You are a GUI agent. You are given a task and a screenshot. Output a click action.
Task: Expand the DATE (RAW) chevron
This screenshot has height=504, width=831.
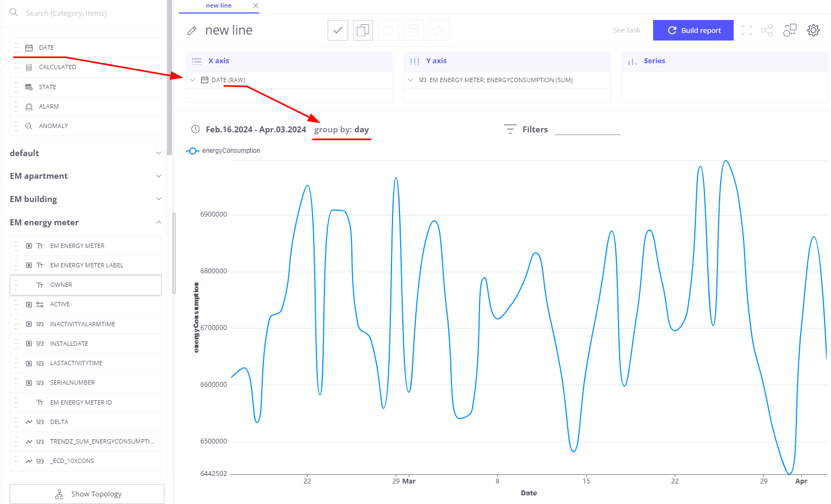click(192, 80)
